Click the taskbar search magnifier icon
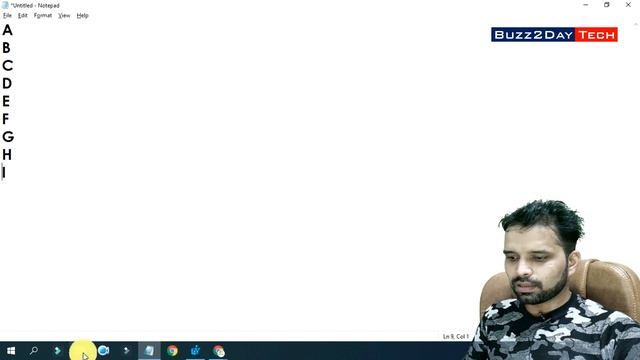 [34, 351]
